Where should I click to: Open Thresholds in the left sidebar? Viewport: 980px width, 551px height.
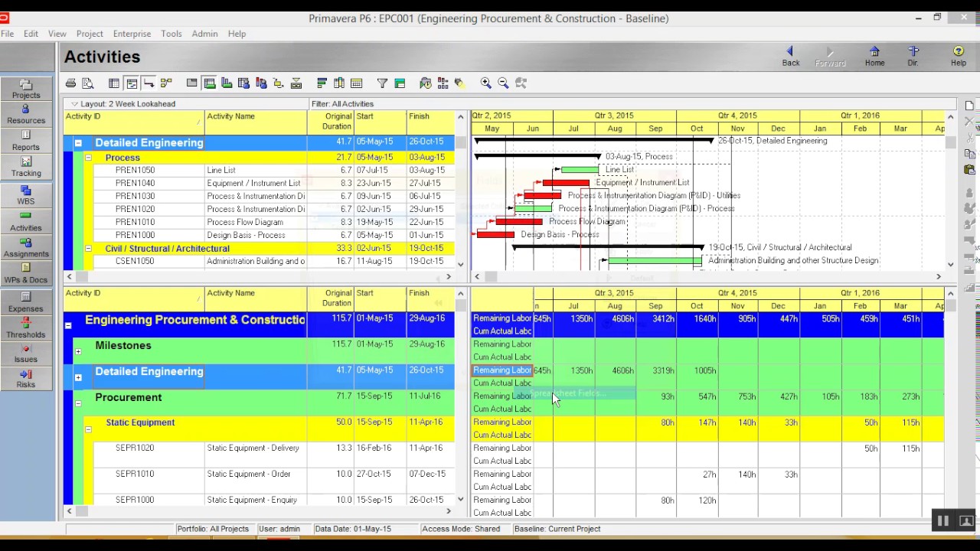[25, 328]
